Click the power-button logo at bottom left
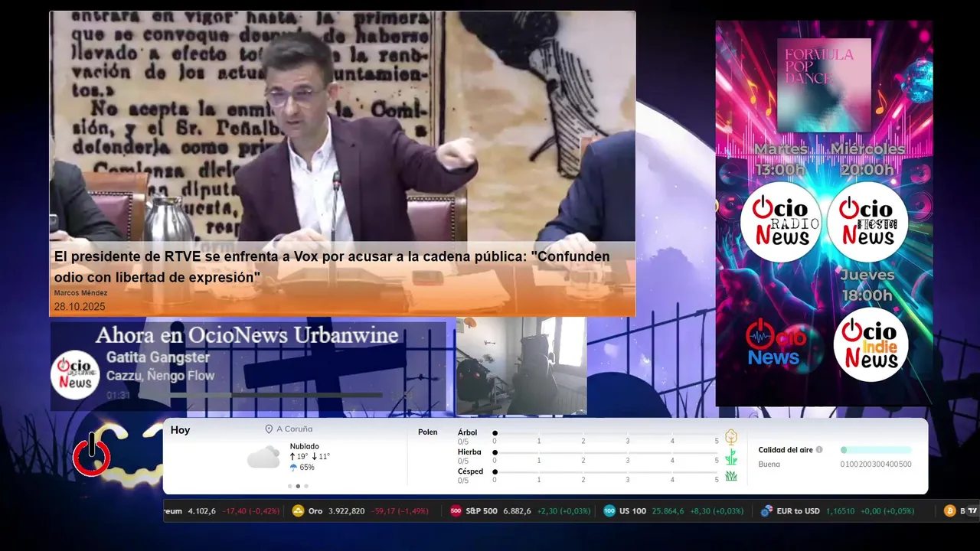The height and width of the screenshot is (551, 980). [x=92, y=455]
